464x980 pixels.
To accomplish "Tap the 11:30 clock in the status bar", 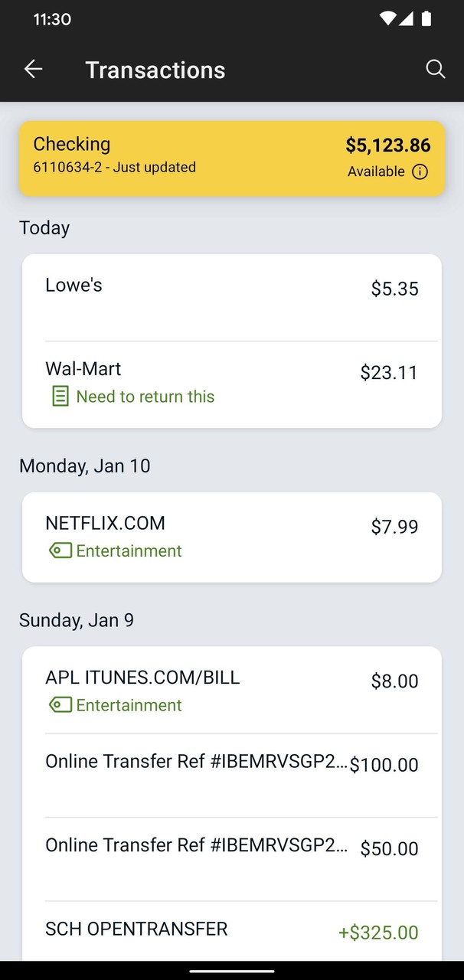I will (x=52, y=21).
